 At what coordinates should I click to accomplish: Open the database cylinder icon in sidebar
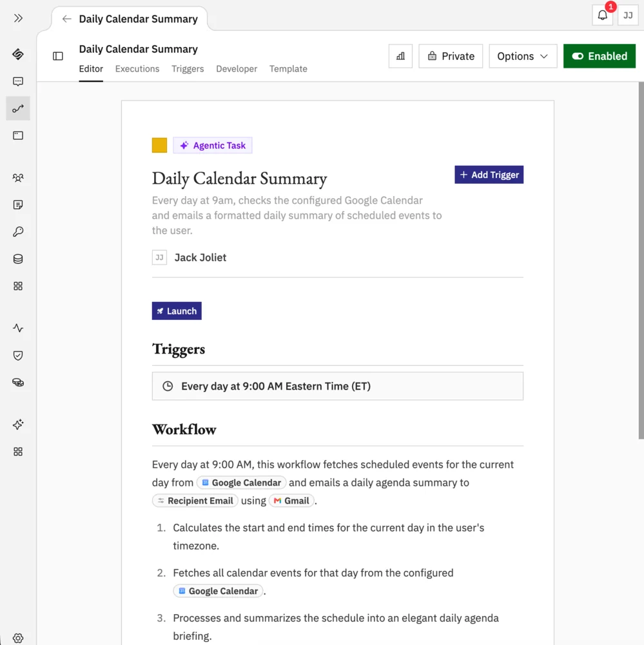18,259
